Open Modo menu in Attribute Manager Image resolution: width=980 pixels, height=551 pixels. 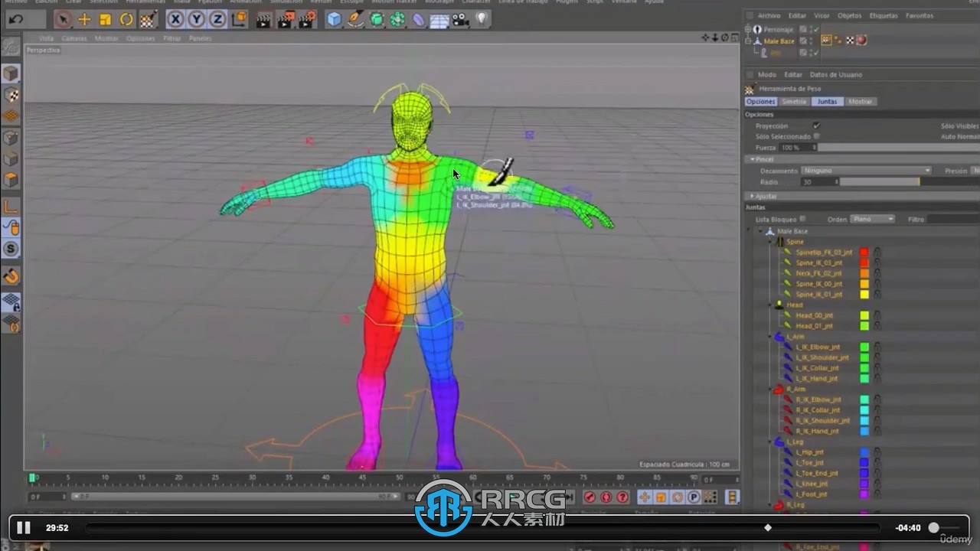tap(766, 75)
